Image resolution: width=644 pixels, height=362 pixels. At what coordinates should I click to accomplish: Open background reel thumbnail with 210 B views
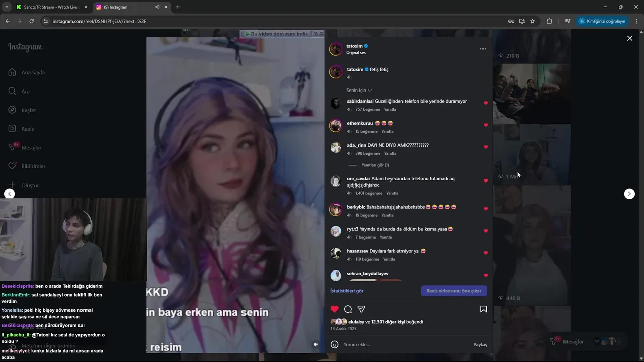coord(531,46)
